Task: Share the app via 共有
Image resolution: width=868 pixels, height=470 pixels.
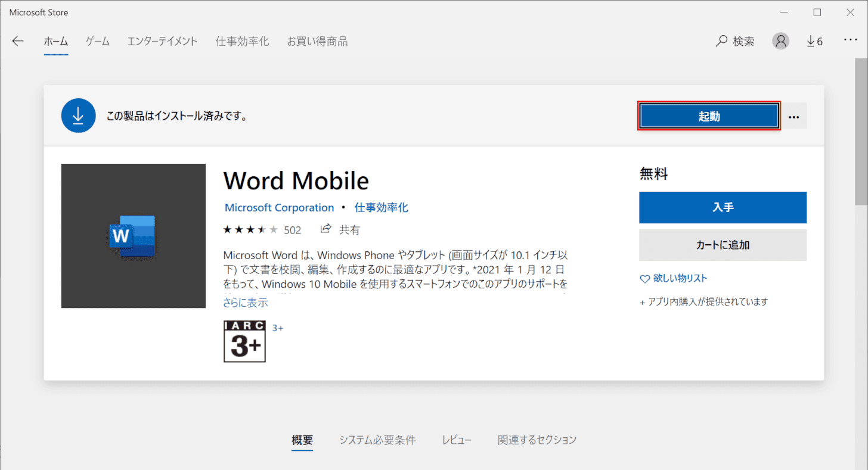Action: 340,230
